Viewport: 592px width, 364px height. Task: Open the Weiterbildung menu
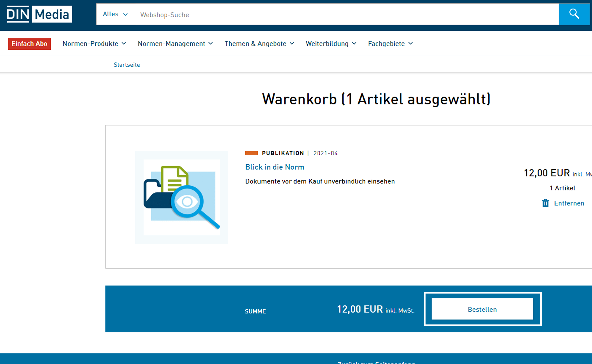331,43
